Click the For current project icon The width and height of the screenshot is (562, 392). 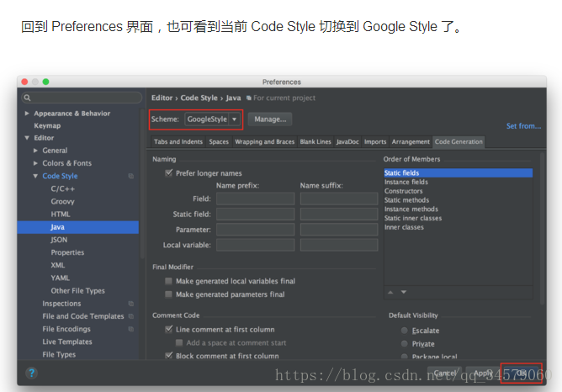pos(249,98)
